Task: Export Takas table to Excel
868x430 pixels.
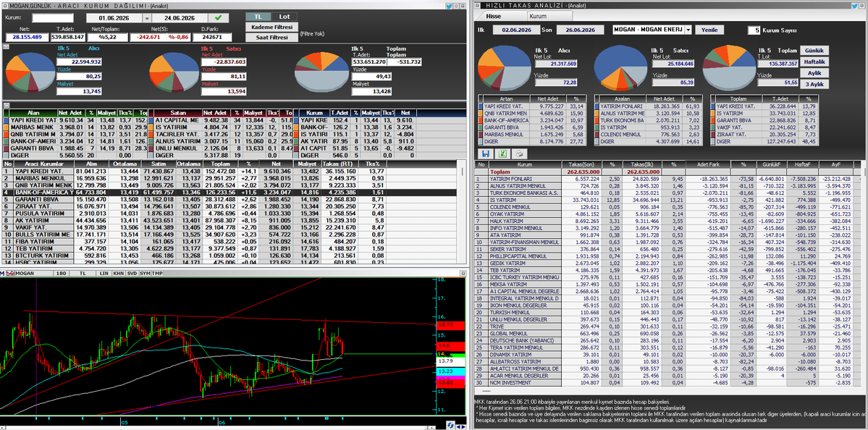Action: click(x=502, y=153)
